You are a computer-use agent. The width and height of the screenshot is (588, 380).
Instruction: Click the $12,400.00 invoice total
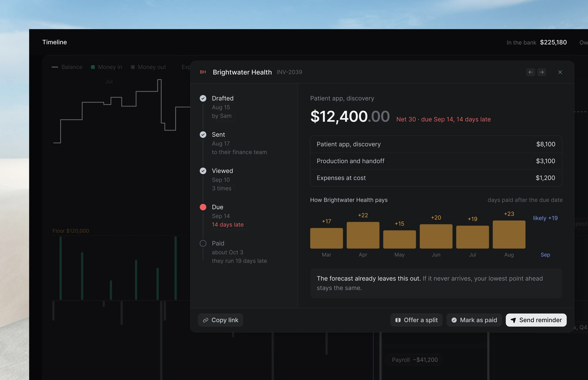350,116
